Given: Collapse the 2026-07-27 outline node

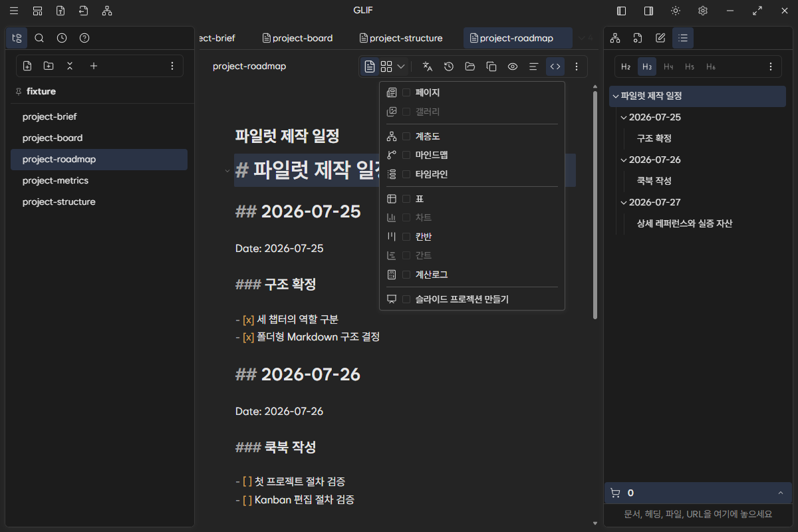Looking at the screenshot, I should coord(623,202).
